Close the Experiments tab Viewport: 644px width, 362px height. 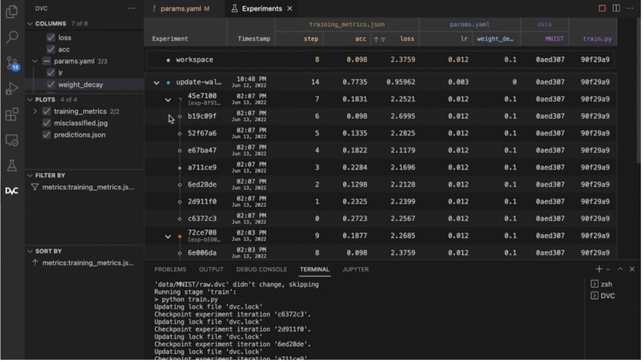click(290, 8)
